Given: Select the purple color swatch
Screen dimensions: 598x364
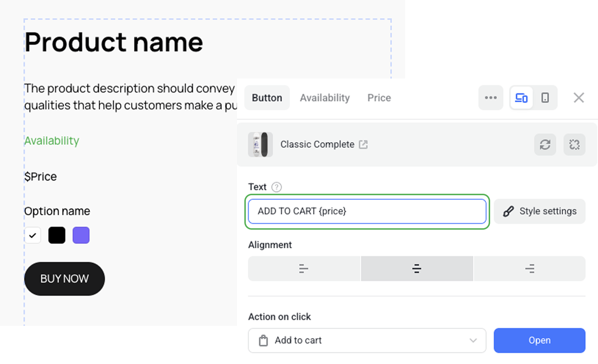Looking at the screenshot, I should click(81, 235).
